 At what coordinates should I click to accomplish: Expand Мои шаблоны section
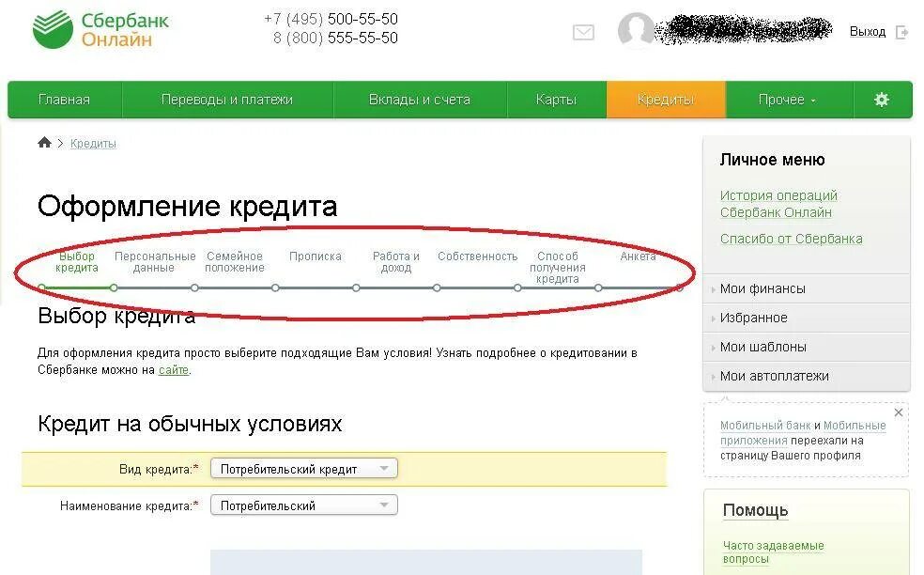(806, 347)
